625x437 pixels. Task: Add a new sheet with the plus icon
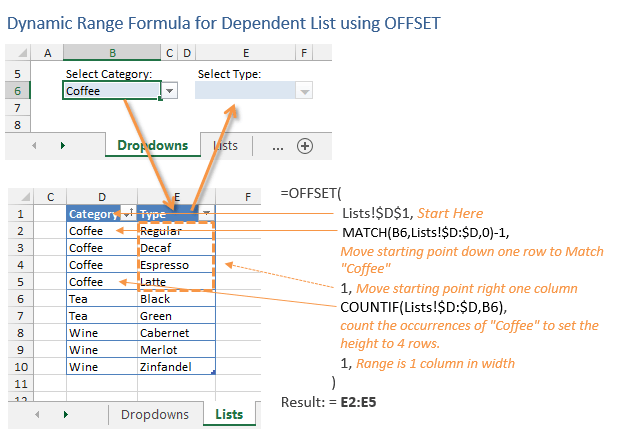click(x=305, y=146)
